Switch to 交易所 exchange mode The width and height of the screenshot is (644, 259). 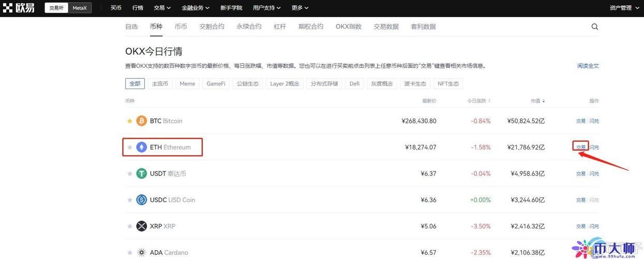tap(56, 8)
